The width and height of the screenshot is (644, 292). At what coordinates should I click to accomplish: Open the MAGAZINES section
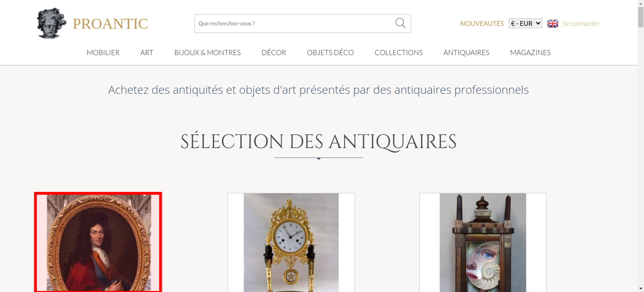[530, 52]
